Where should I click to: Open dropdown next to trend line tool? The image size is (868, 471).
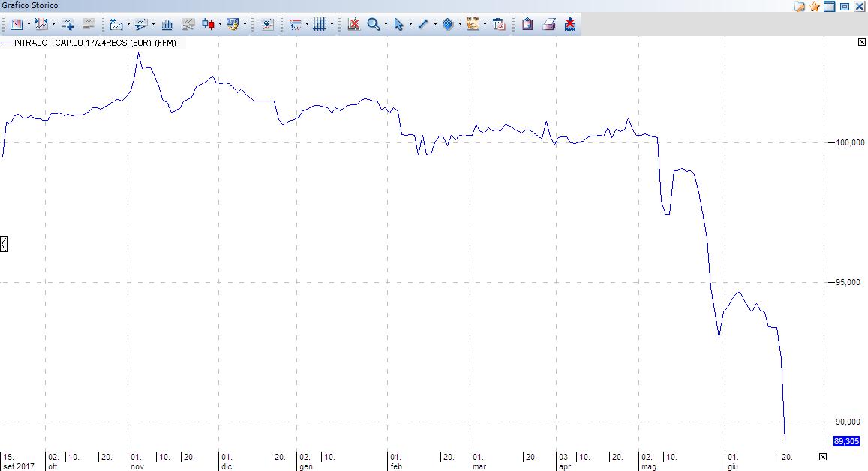pos(435,24)
